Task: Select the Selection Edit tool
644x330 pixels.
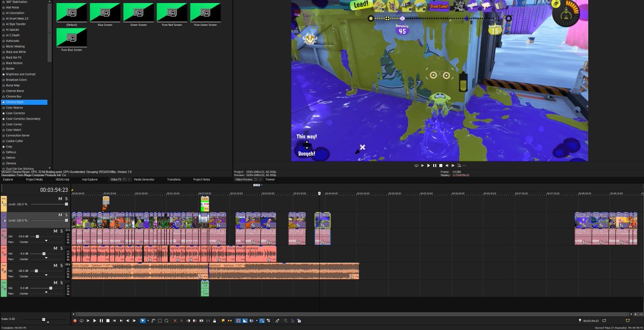Action: [x=160, y=321]
